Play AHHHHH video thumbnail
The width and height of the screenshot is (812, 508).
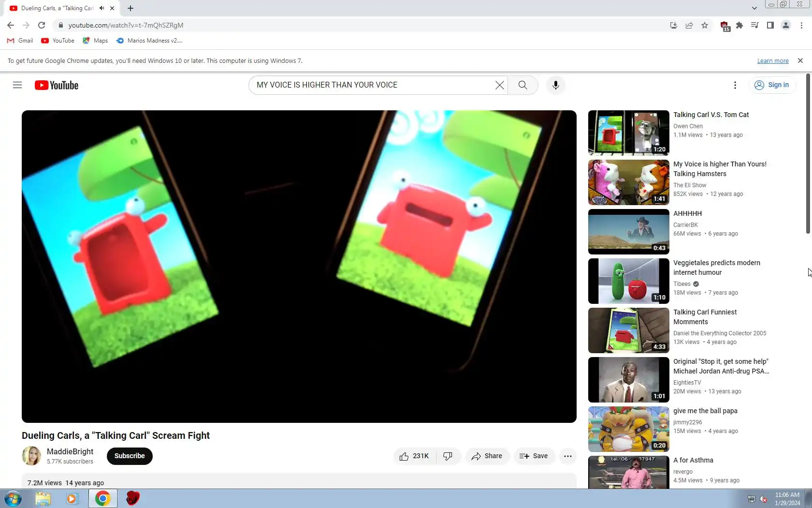[629, 232]
